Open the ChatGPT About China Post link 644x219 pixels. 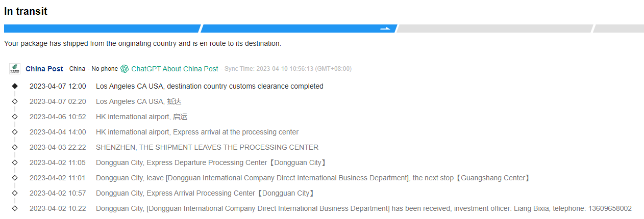(x=175, y=69)
